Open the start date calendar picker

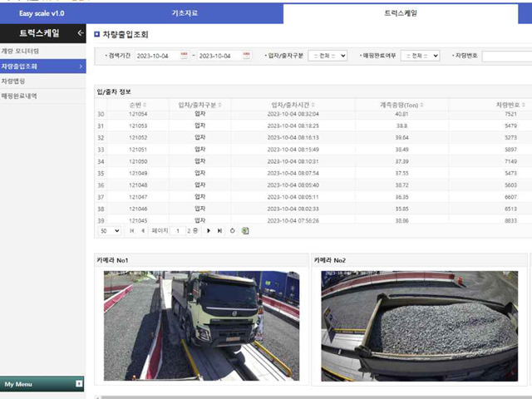point(184,56)
